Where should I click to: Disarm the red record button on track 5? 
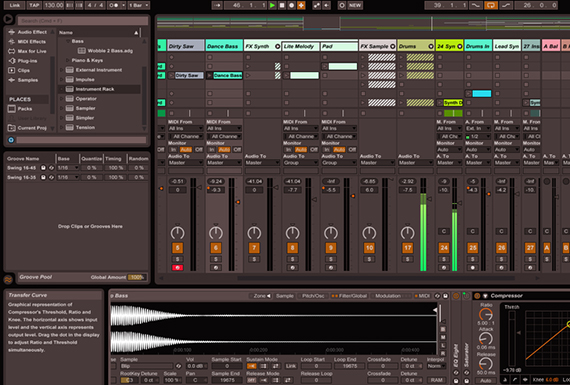[x=177, y=268]
